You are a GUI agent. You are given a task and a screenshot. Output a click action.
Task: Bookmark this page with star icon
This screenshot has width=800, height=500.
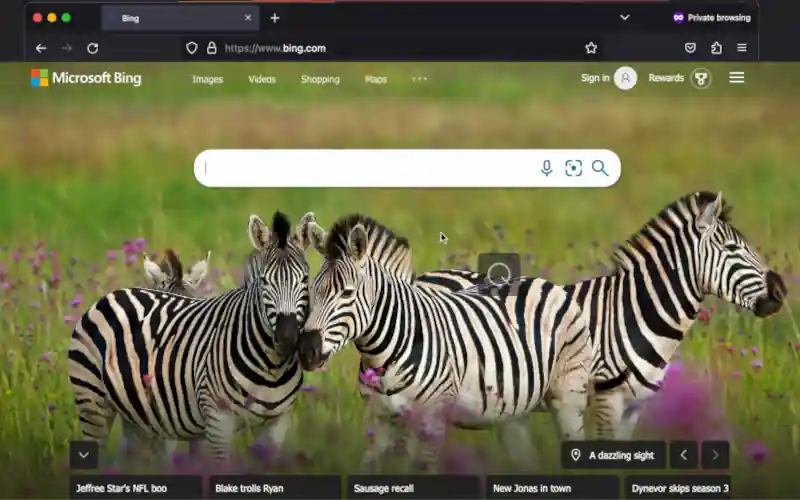click(591, 48)
